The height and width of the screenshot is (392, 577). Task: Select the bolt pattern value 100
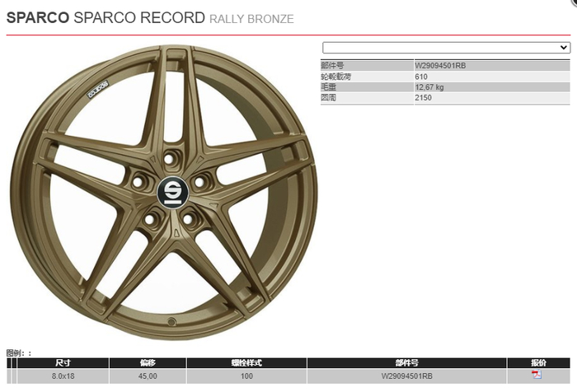tap(246, 376)
